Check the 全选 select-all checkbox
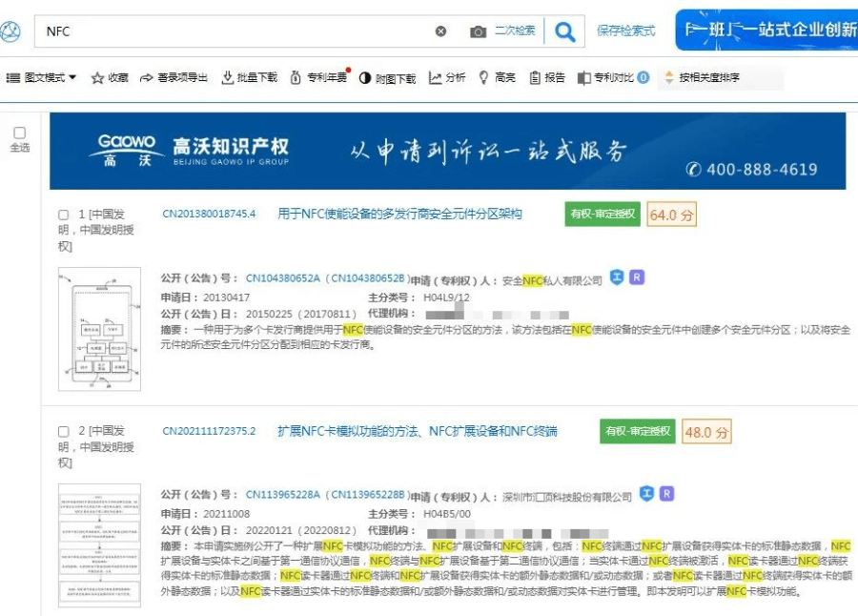This screenshot has height=616, width=858. [x=20, y=133]
